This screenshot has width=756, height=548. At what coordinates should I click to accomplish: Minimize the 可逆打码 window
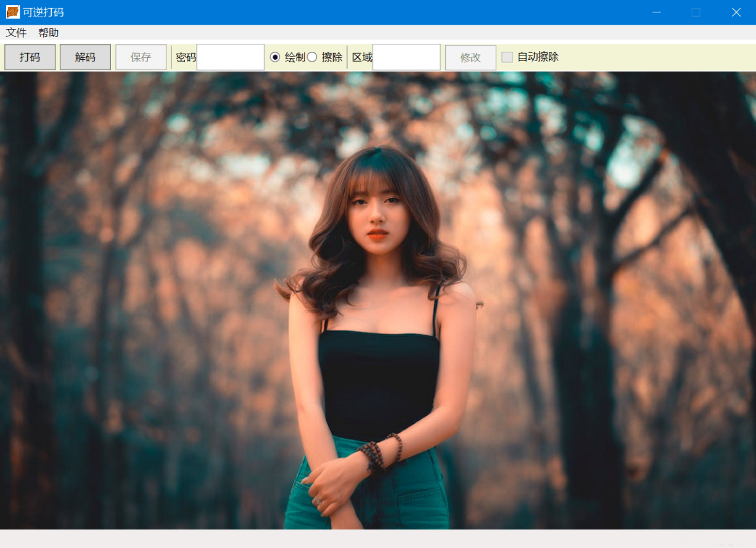(x=657, y=12)
